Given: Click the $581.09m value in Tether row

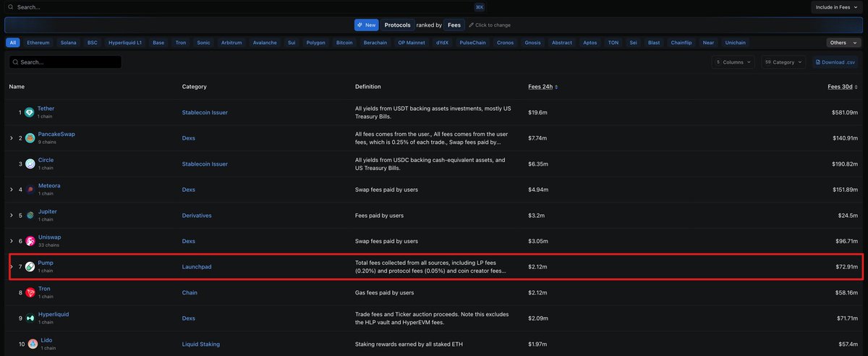Looking at the screenshot, I should pyautogui.click(x=843, y=112).
